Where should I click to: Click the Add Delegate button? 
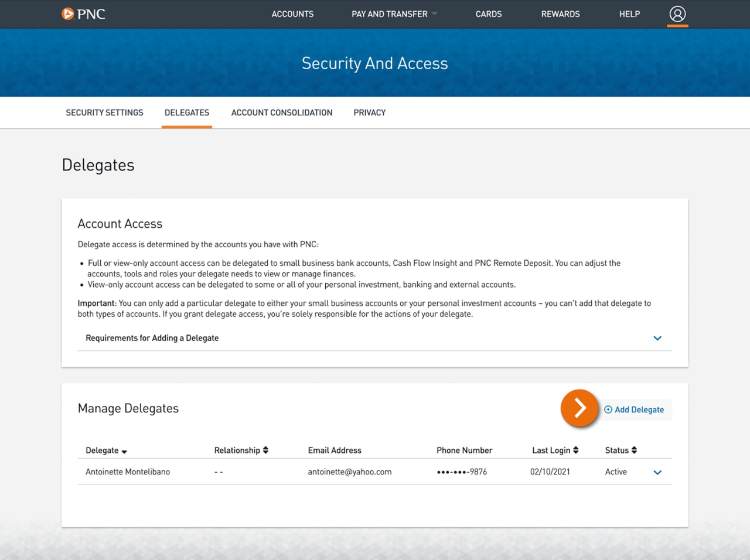click(x=639, y=409)
